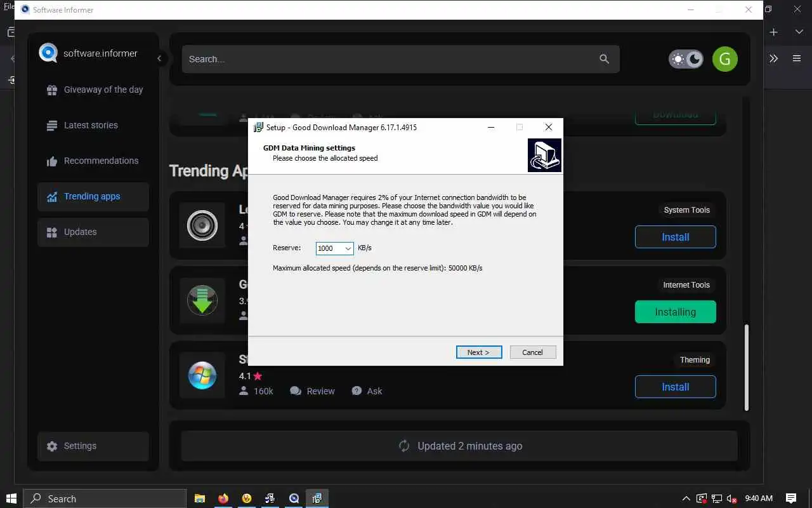Image resolution: width=812 pixels, height=508 pixels.
Task: Open the background window hamburger menu
Action: tap(797, 58)
